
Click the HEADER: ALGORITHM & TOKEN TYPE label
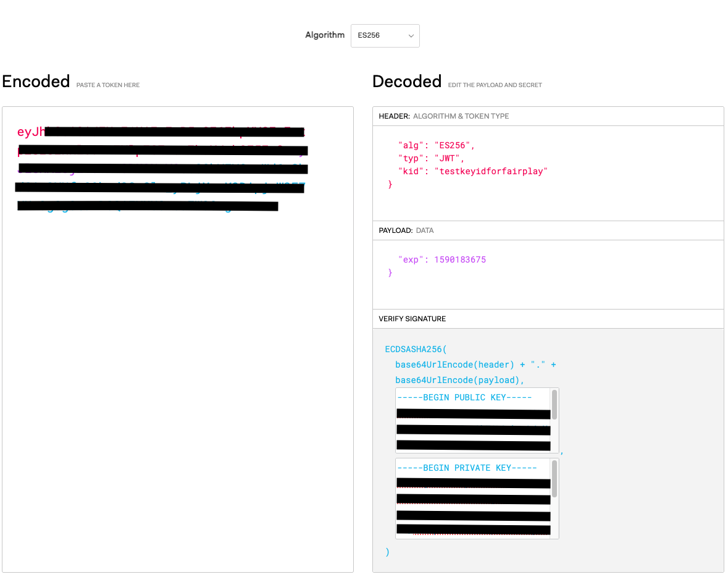(x=444, y=116)
